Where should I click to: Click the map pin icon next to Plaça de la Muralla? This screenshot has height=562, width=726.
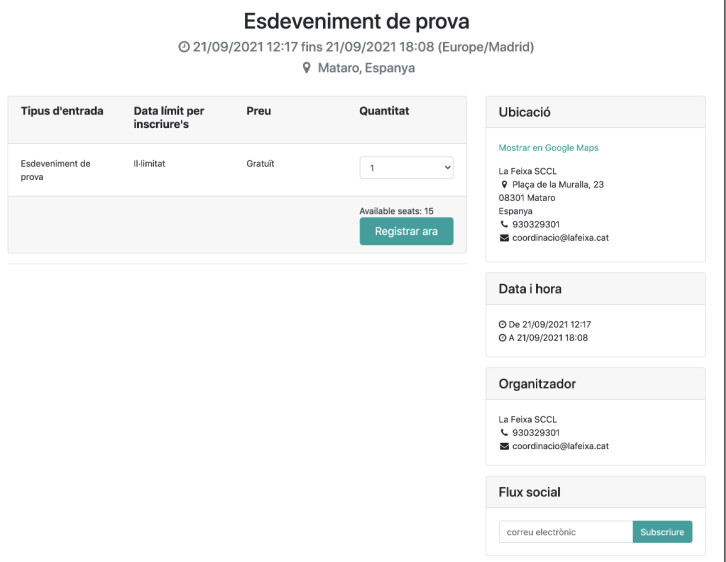click(x=504, y=185)
